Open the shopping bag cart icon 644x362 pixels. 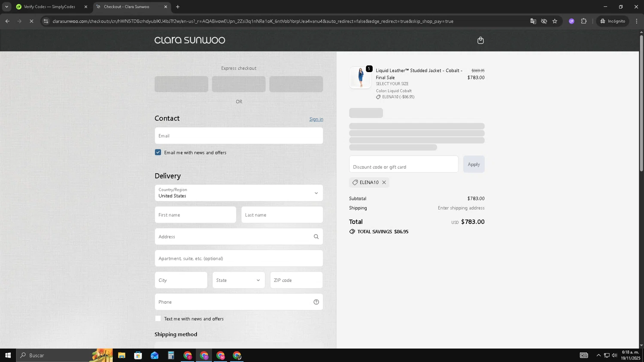click(x=480, y=40)
